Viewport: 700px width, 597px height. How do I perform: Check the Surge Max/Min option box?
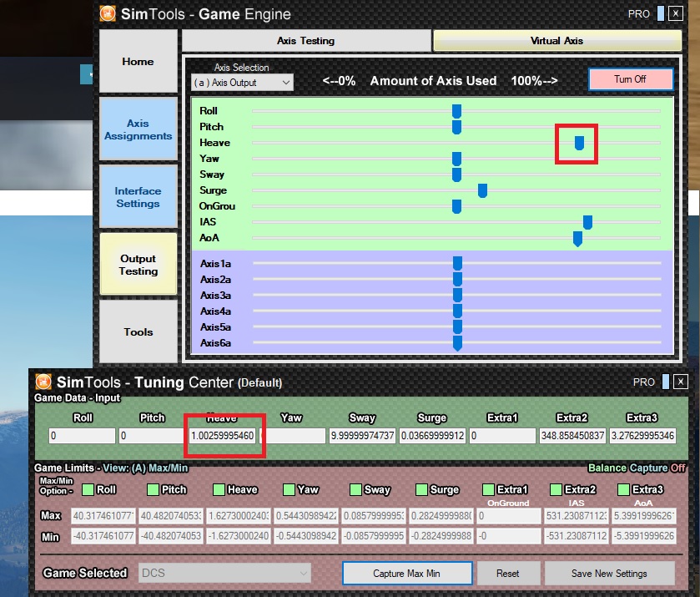(421, 490)
